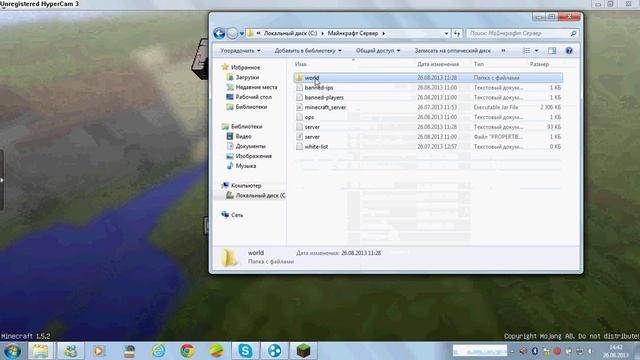Select 'Сеть' in the navigation pane

tap(237, 215)
